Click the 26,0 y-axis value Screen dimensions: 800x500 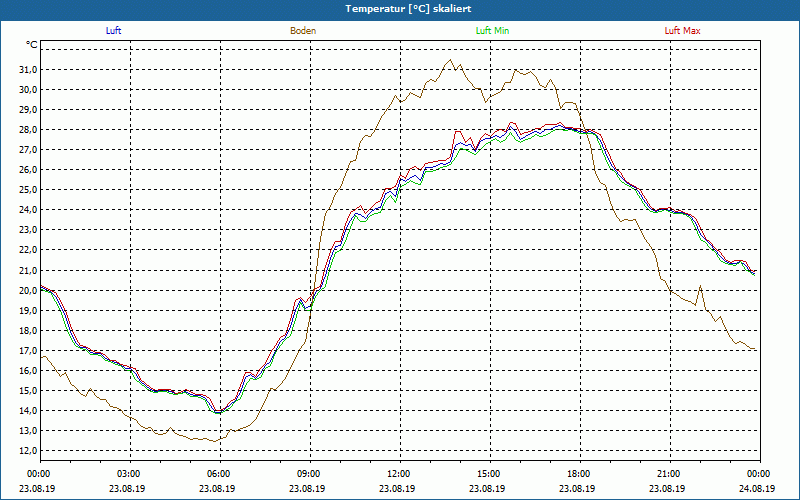click(29, 170)
